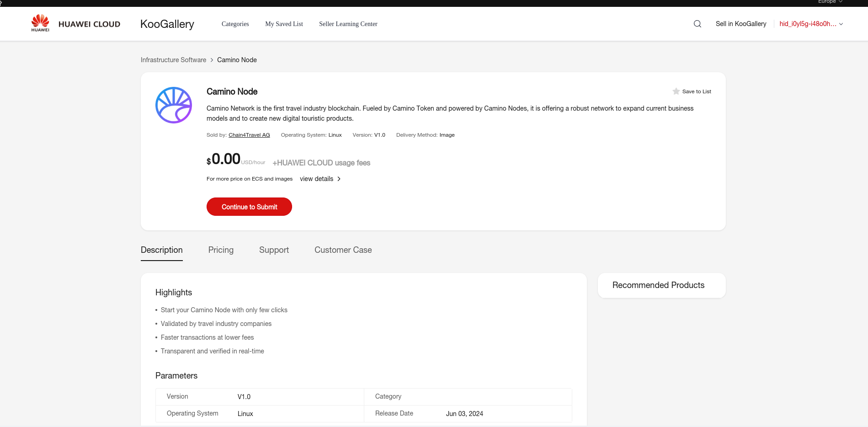Open the Chain4Travel AG seller link

[x=249, y=135]
